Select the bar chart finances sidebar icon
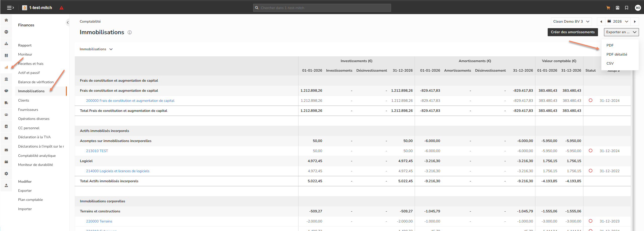Viewport: 644px width, 231px height. tap(6, 67)
